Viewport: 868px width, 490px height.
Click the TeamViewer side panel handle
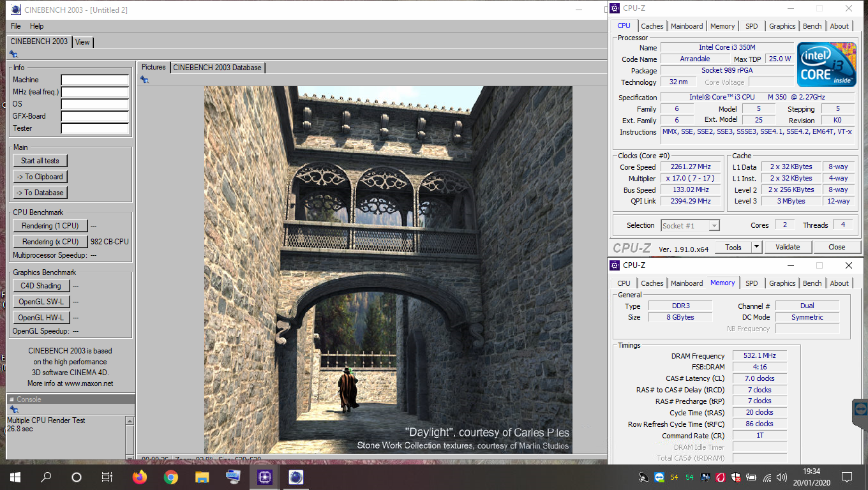[860, 410]
